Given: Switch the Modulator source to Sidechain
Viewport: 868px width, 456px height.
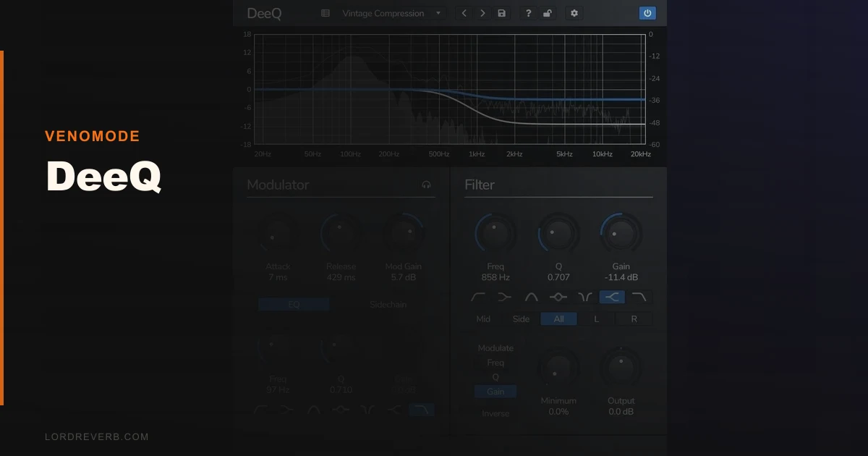Looking at the screenshot, I should pyautogui.click(x=388, y=305).
